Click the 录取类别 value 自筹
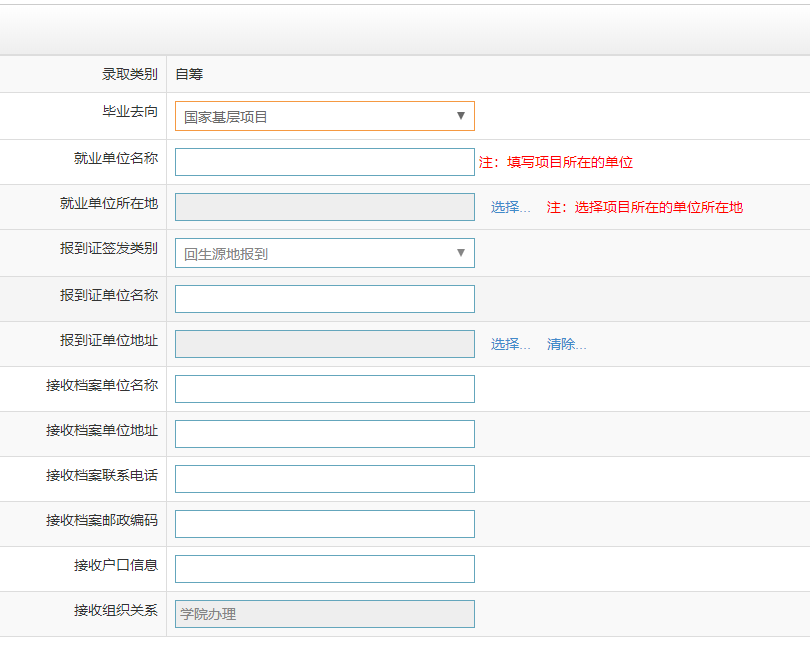The width and height of the screenshot is (810, 655). click(189, 74)
